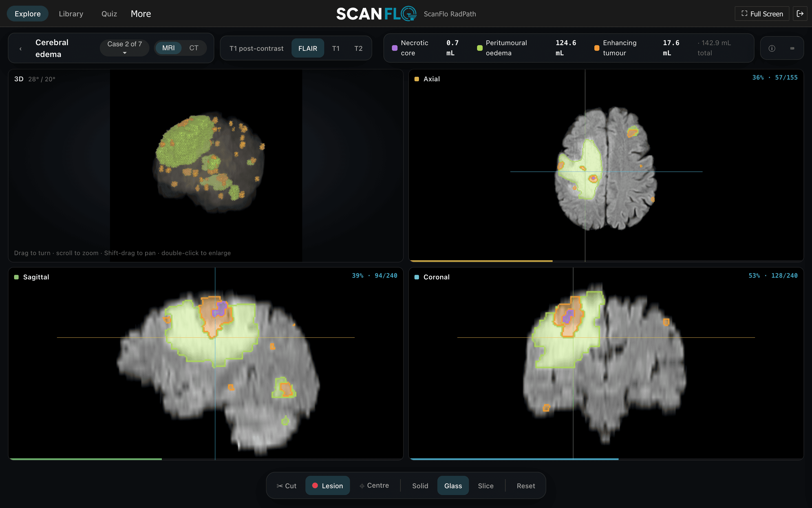Switch to the Explore tab
The image size is (812, 508).
(28, 14)
